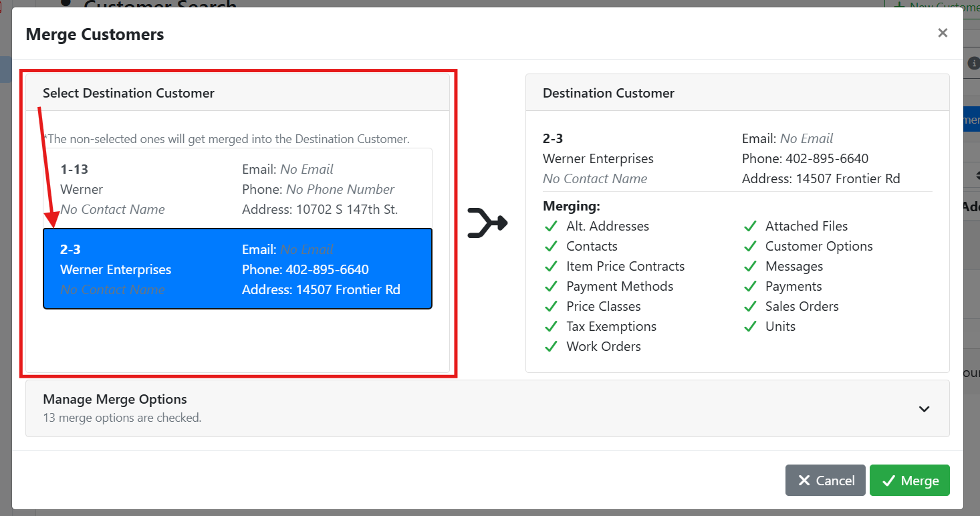Choose the highlighted 2-3 Werner Enterprises customer
The height and width of the screenshot is (516, 980).
pos(237,269)
